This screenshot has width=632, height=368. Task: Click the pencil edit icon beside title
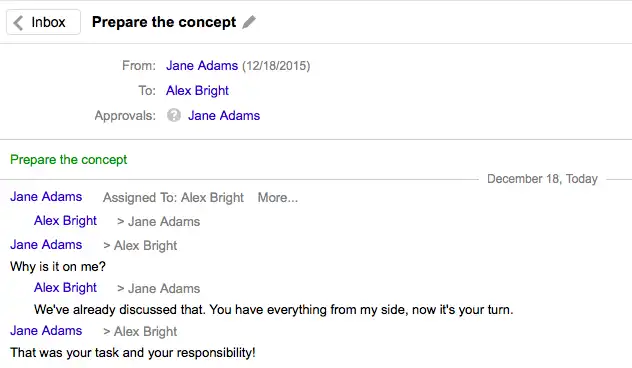[249, 22]
